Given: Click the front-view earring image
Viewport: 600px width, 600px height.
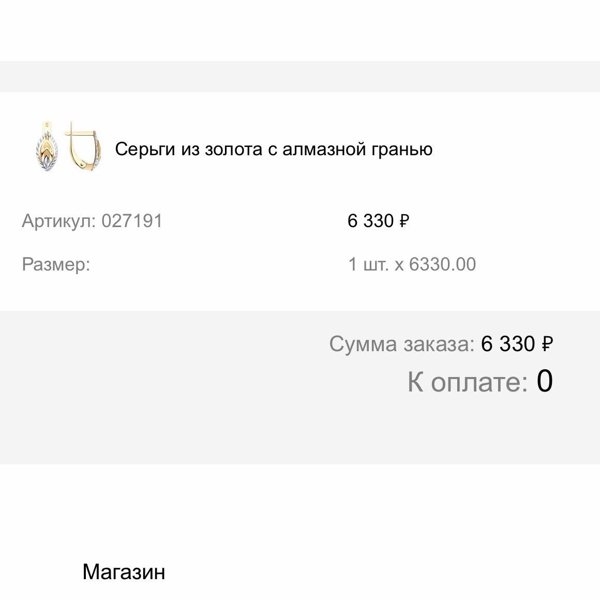Looking at the screenshot, I should [x=47, y=147].
